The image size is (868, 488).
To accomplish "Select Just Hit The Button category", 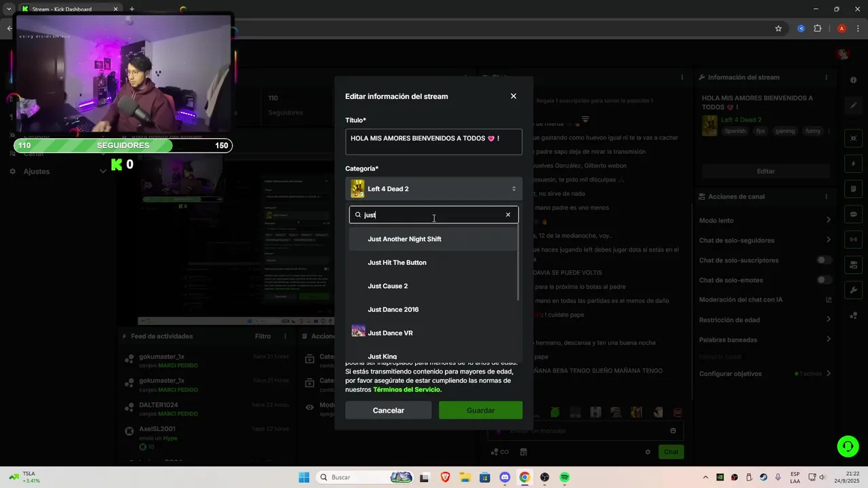I will click(433, 262).
